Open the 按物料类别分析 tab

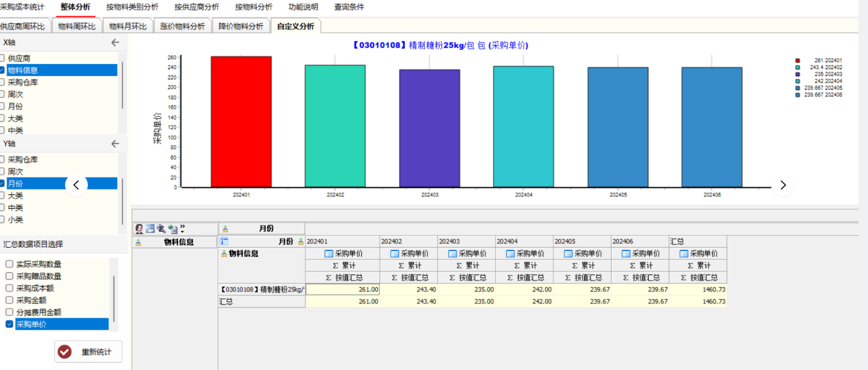coord(132,7)
